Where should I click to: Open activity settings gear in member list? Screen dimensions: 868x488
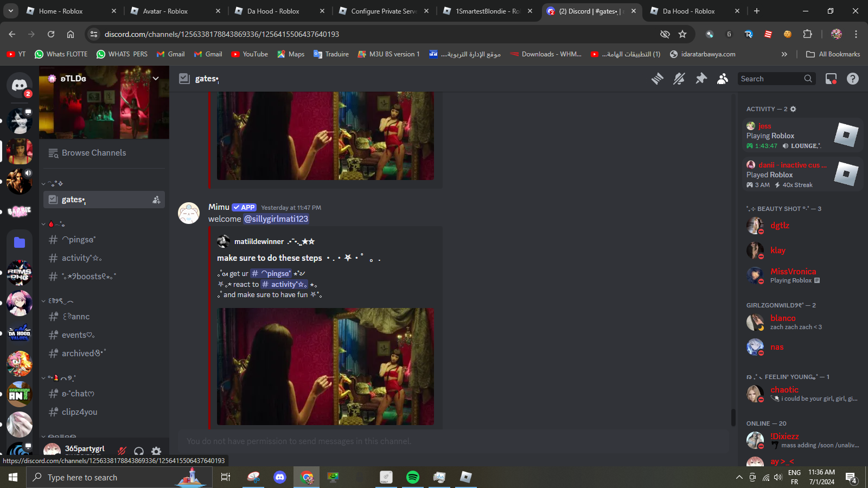click(x=793, y=109)
